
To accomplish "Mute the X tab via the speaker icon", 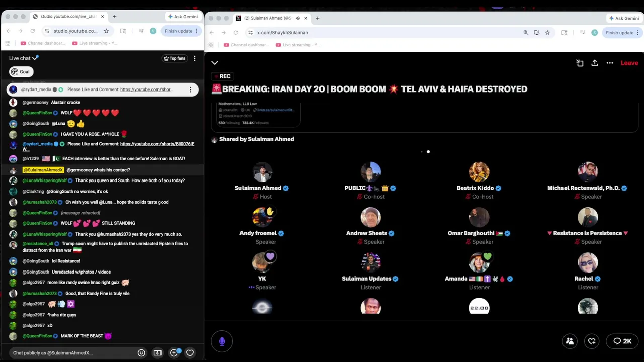I will pos(297,18).
